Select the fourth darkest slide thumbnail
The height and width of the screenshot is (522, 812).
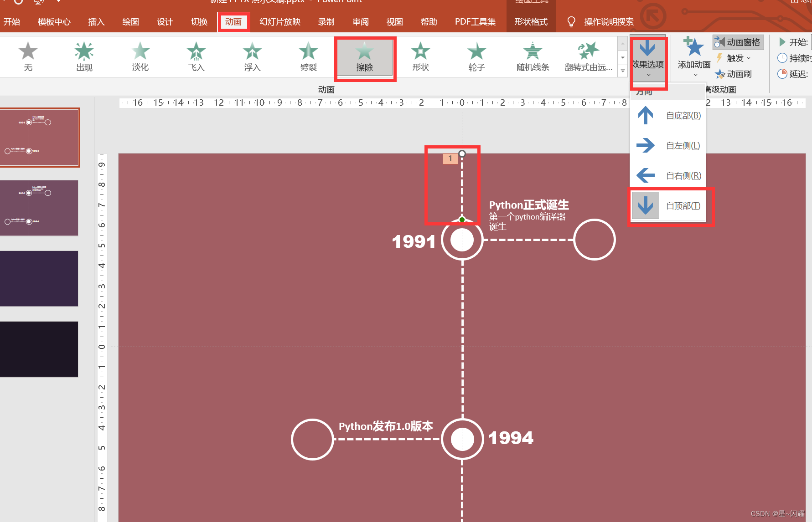39,349
